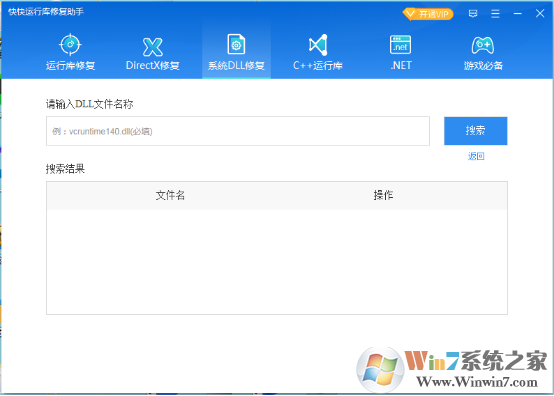Close the 快快运行库修复助手 window
Image resolution: width=554 pixels, height=396 pixels.
click(x=540, y=13)
